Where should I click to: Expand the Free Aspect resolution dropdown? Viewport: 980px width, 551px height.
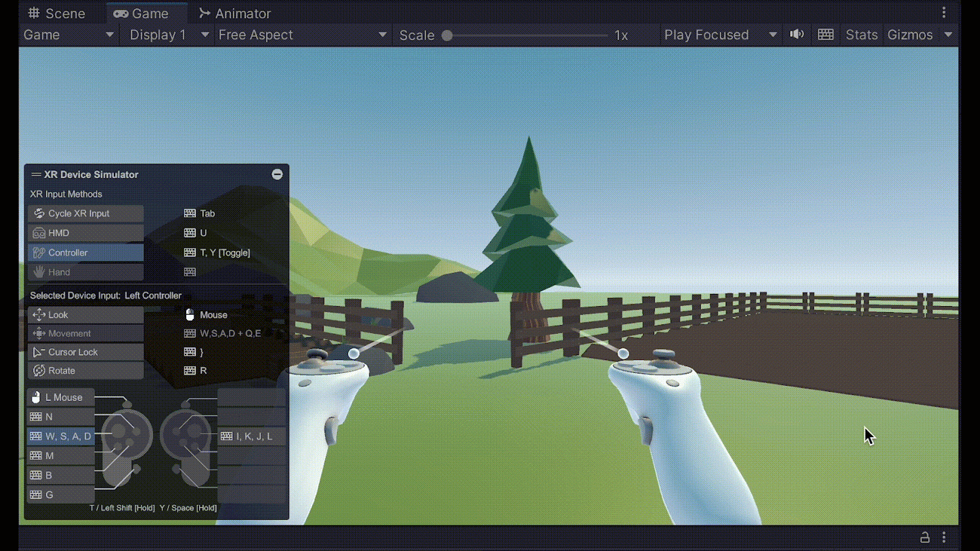pyautogui.click(x=302, y=35)
